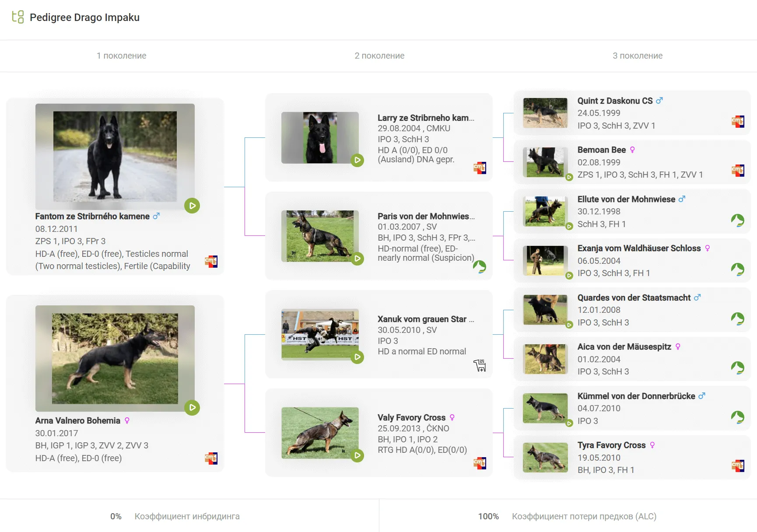
Task: Open Quardes von der Staatsmacht profile
Action: 634,297
